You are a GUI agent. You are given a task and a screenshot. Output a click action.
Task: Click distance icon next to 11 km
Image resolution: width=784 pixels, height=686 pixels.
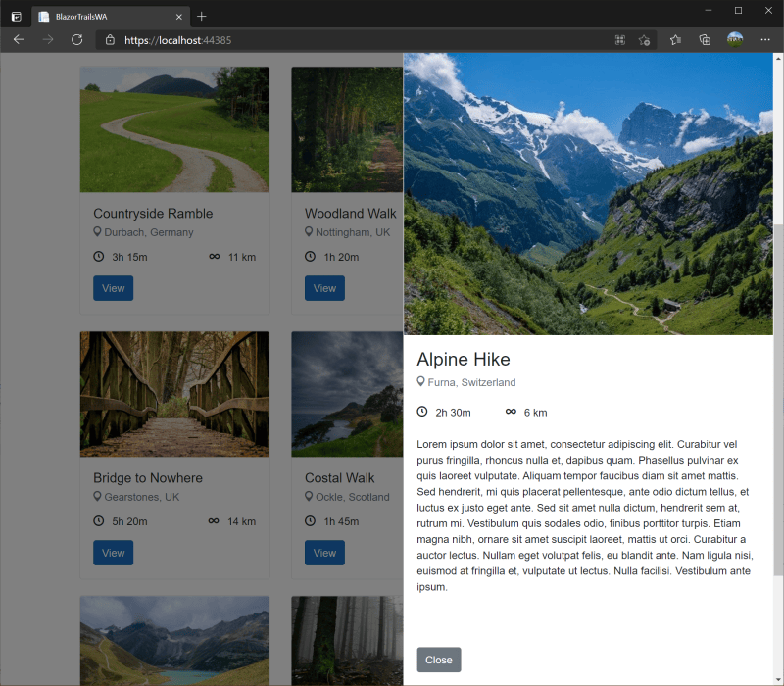[214, 257]
